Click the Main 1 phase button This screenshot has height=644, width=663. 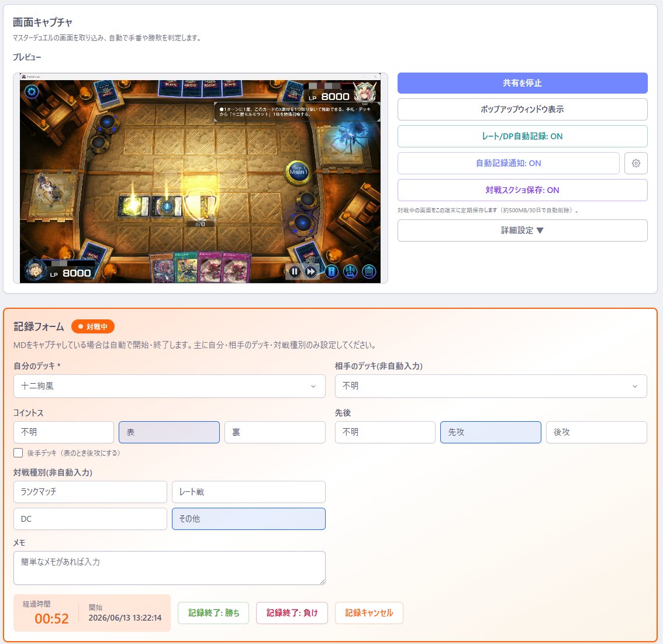tap(297, 172)
